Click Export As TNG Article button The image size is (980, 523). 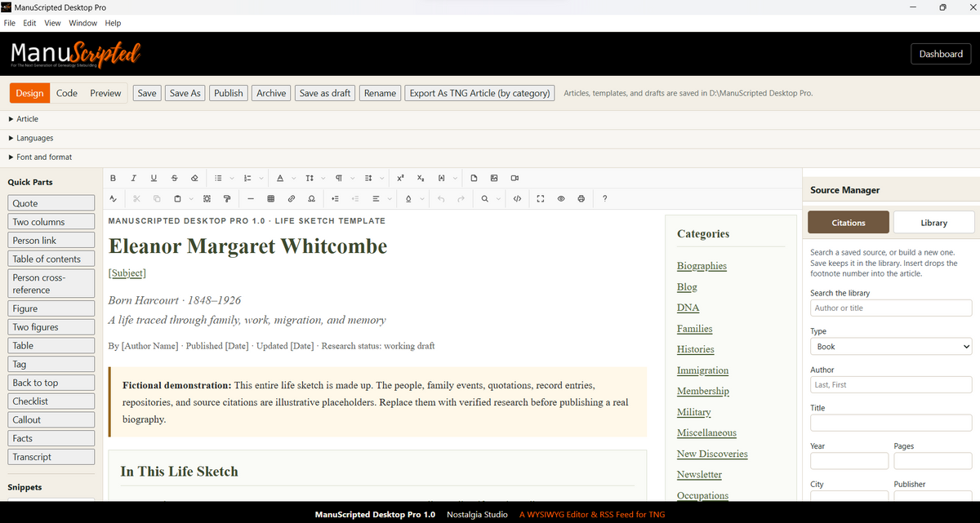click(479, 93)
